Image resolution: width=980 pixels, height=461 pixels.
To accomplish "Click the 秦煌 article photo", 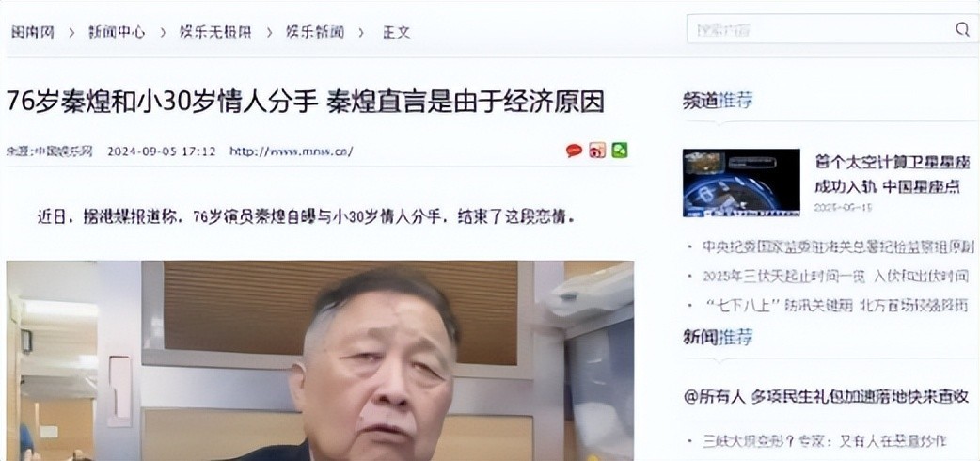I will (320, 361).
